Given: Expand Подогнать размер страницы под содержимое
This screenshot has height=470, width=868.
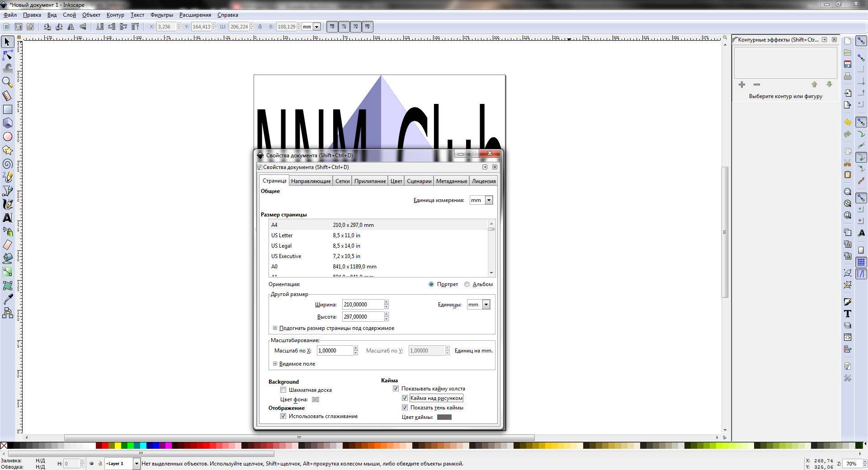Looking at the screenshot, I should coord(275,328).
